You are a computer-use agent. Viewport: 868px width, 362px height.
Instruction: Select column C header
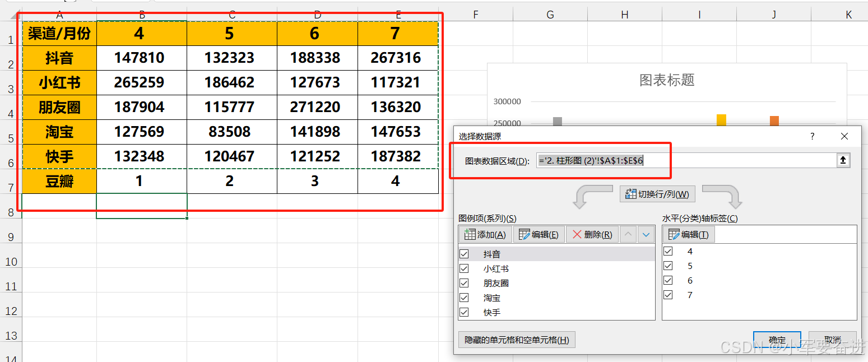coord(232,15)
